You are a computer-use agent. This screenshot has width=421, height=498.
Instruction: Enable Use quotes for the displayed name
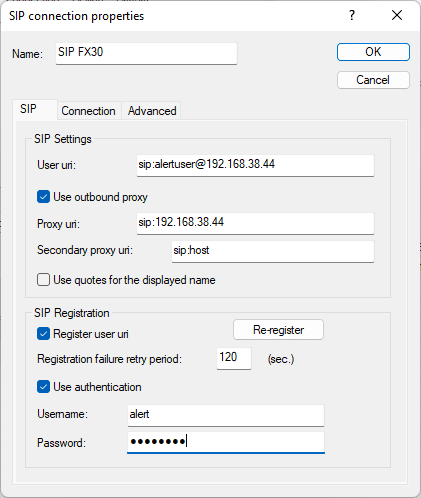point(43,280)
